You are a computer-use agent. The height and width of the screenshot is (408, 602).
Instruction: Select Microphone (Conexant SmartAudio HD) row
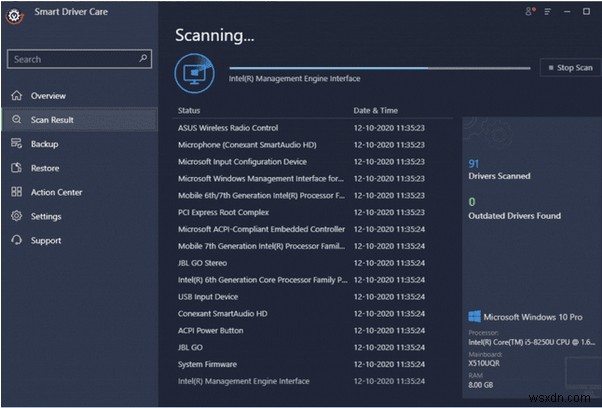pyautogui.click(x=313, y=145)
